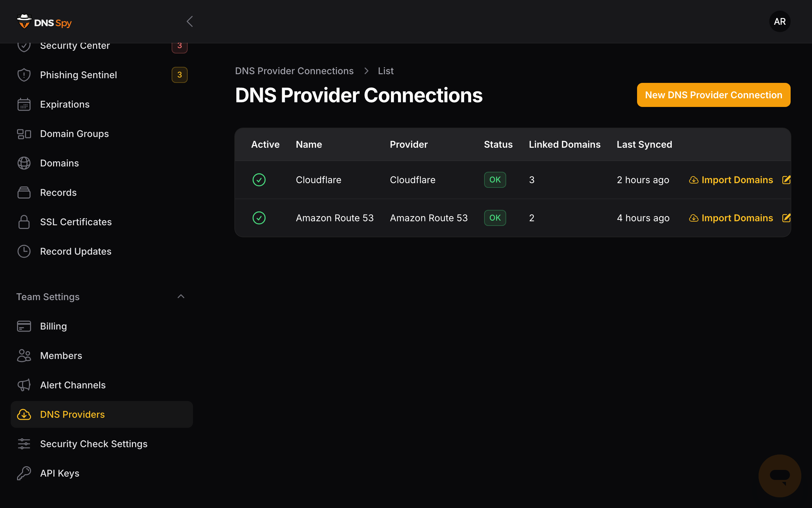Go to Record Updates
812x508 pixels.
coord(102,251)
